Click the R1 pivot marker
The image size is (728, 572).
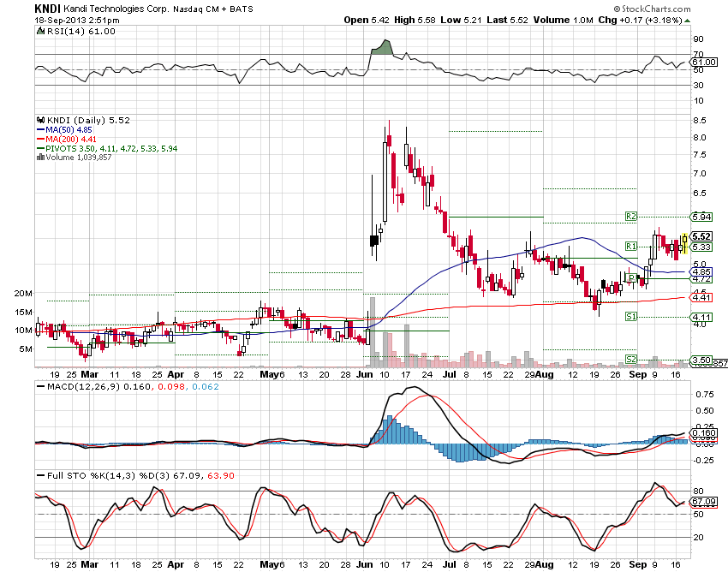pos(631,246)
